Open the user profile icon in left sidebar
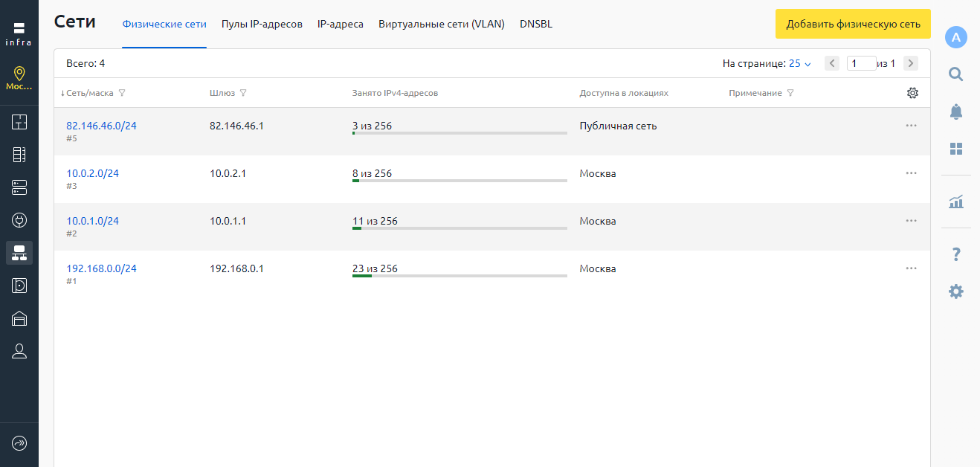 [x=19, y=352]
